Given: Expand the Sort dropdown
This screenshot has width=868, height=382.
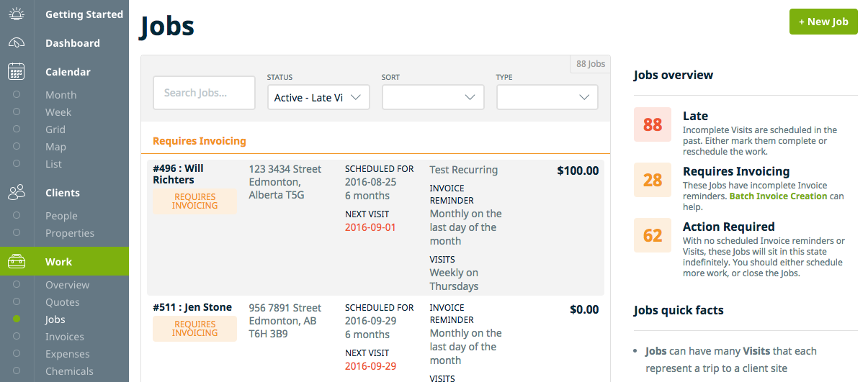Looking at the screenshot, I should (432, 98).
